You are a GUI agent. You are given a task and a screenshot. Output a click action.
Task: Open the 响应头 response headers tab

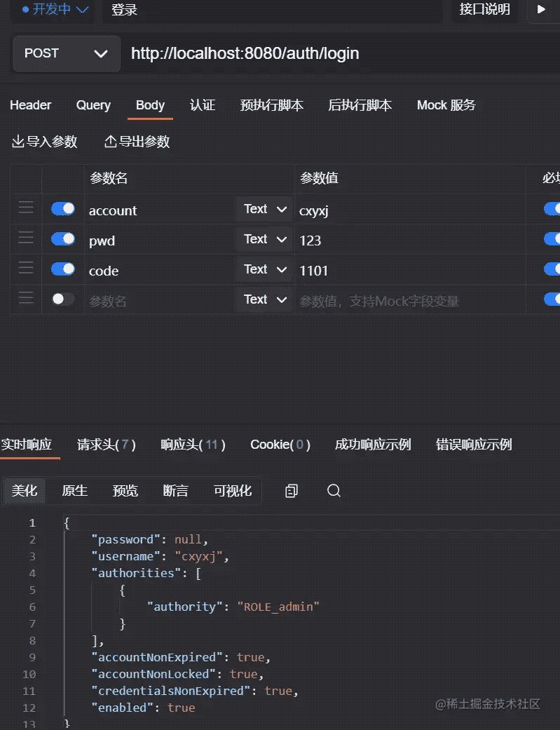(x=193, y=445)
